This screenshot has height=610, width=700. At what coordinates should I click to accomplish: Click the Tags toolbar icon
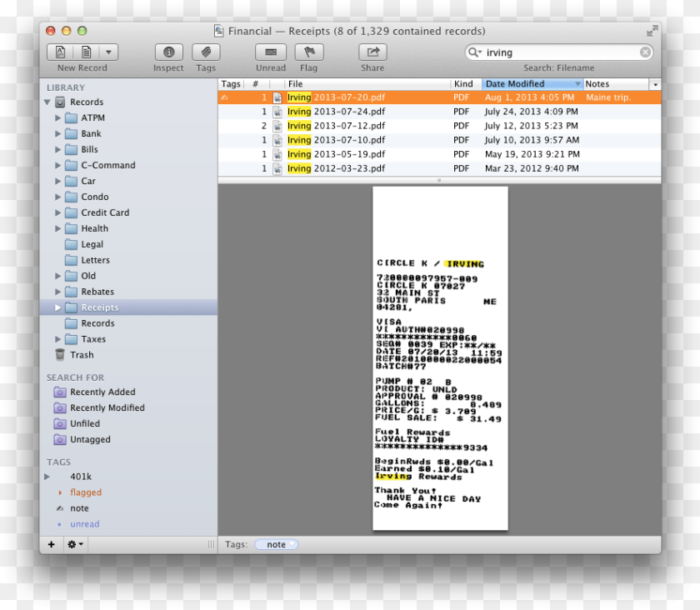pyautogui.click(x=206, y=52)
